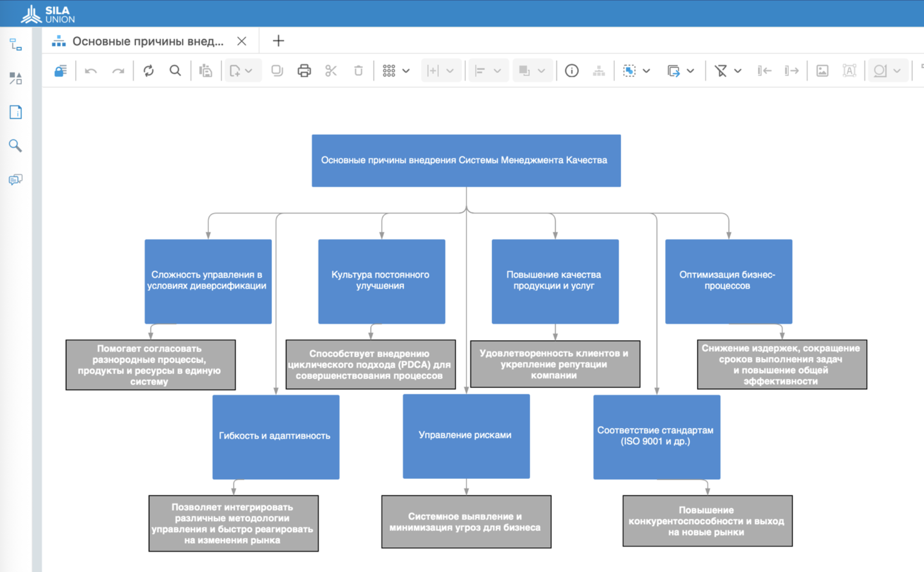Click the paste clipboard toolbar icon

click(205, 71)
